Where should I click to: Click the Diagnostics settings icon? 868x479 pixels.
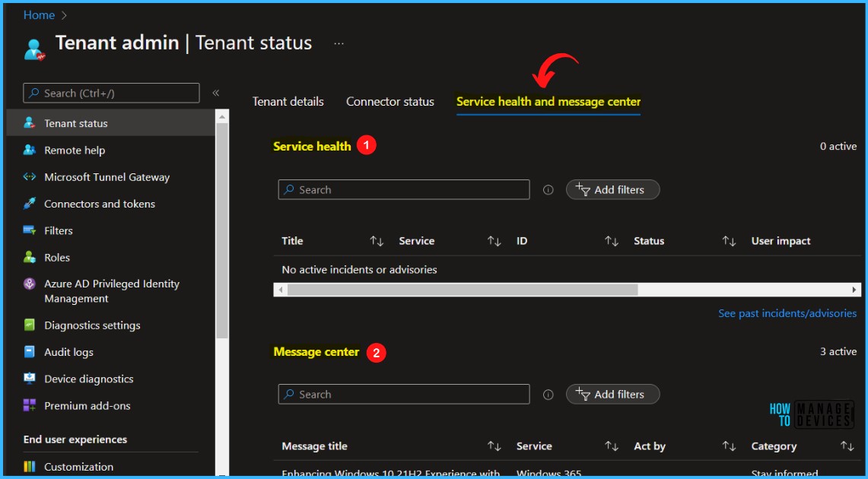coord(30,325)
